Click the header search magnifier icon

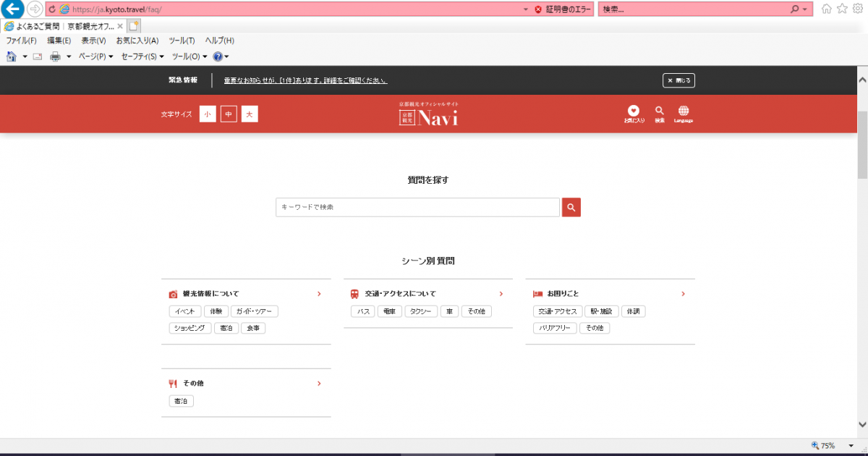(659, 111)
